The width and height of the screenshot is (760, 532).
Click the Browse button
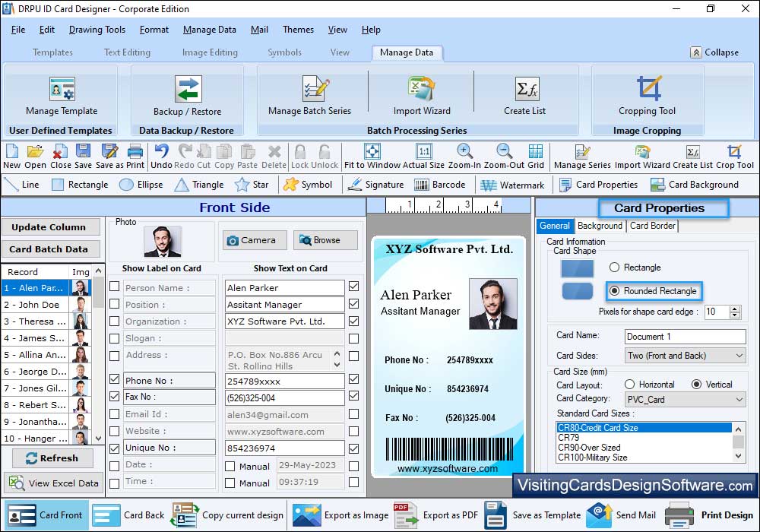325,240
